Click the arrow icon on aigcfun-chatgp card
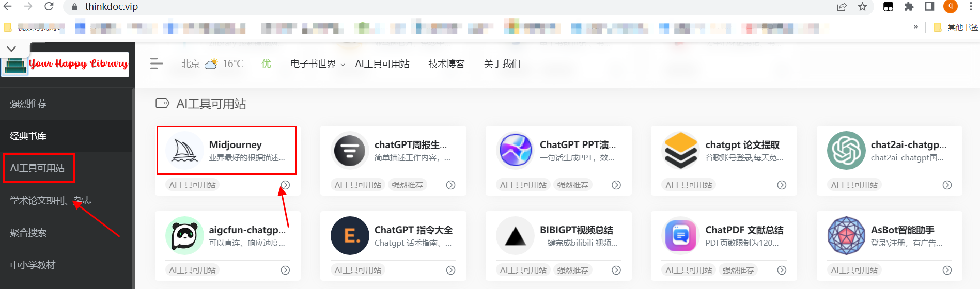 pyautogui.click(x=285, y=270)
